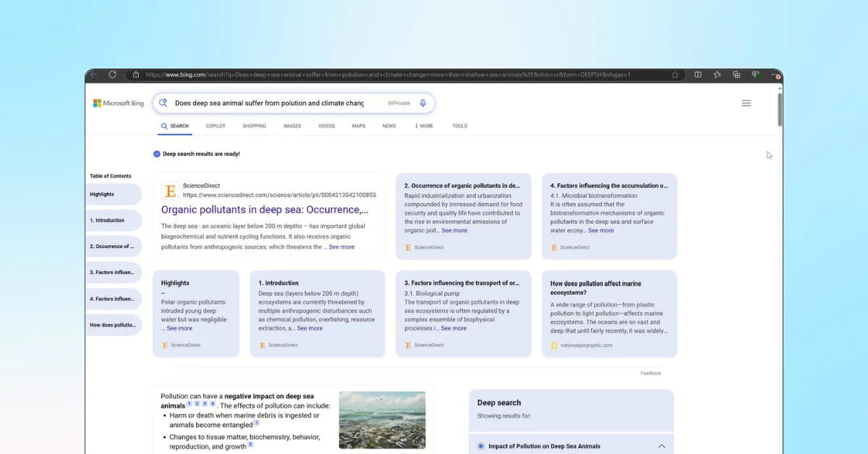Viewport: 868px width, 454px height.
Task: Click the browser address bar URL
Action: click(x=388, y=74)
